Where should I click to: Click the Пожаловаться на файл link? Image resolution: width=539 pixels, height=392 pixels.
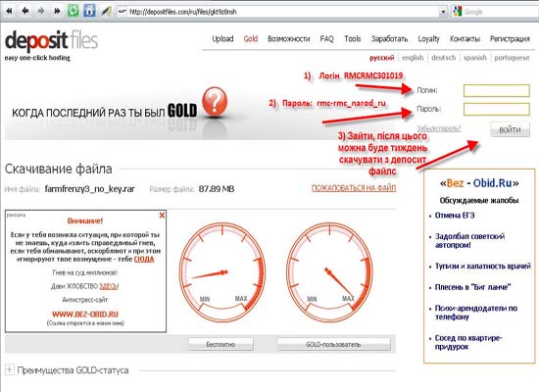354,188
